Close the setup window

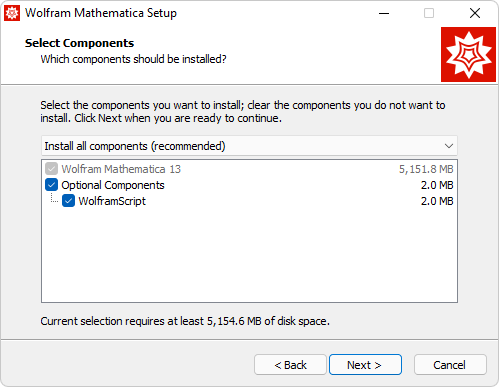pos(475,13)
